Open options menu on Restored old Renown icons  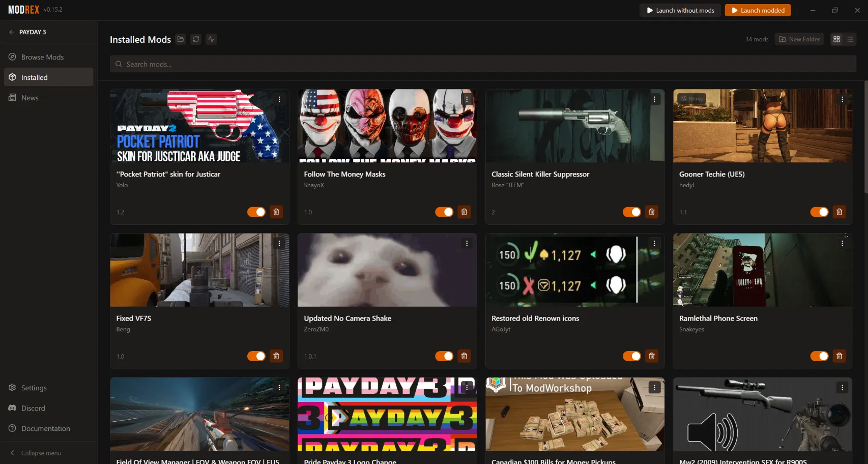coord(655,243)
